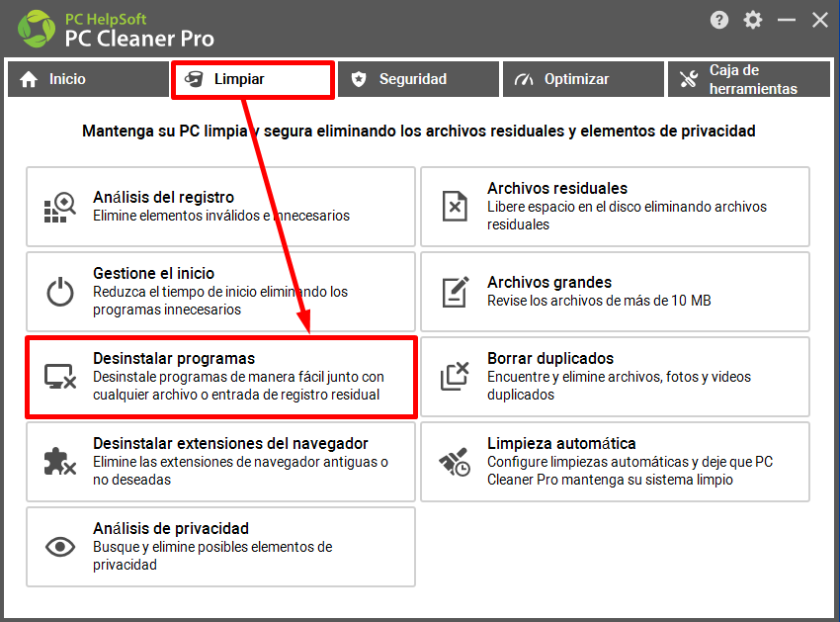The height and width of the screenshot is (622, 840).
Task: Click the Borrar duplicados icon
Action: coord(455,377)
